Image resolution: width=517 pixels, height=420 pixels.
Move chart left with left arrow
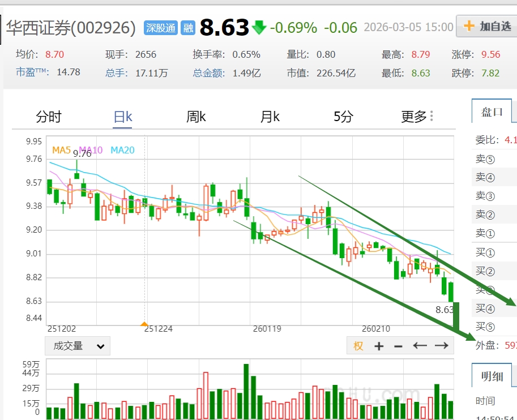[x=420, y=345]
